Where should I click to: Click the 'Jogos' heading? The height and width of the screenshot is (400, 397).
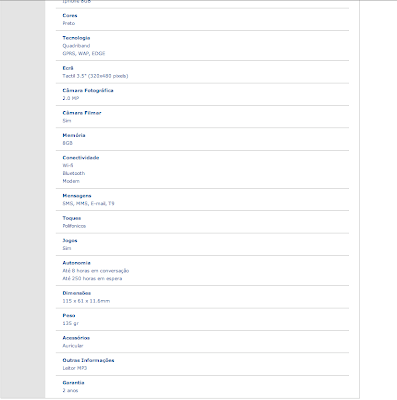[70, 240]
